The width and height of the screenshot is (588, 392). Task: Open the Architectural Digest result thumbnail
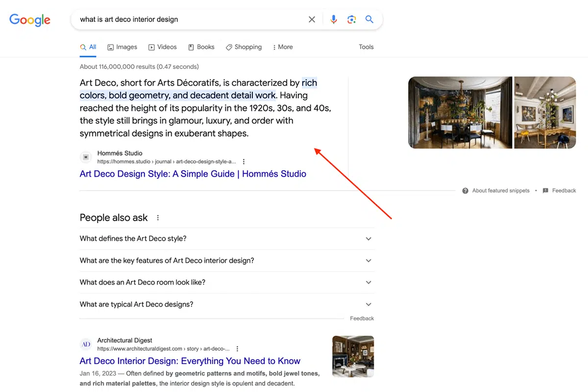[353, 356]
